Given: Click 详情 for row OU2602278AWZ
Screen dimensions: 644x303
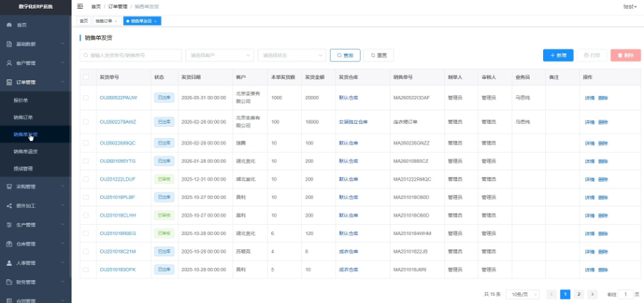Looking at the screenshot, I should (x=590, y=122).
